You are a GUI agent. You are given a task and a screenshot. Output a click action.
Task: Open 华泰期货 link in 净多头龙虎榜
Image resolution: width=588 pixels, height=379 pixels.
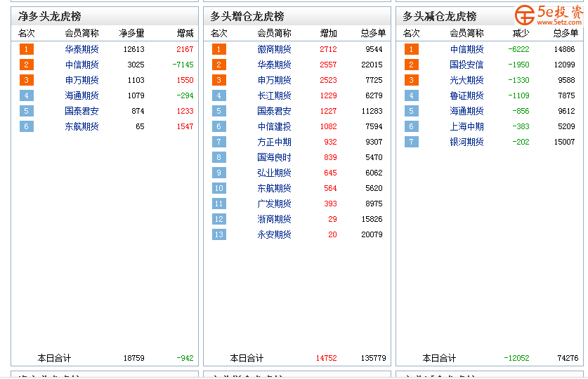(x=81, y=49)
